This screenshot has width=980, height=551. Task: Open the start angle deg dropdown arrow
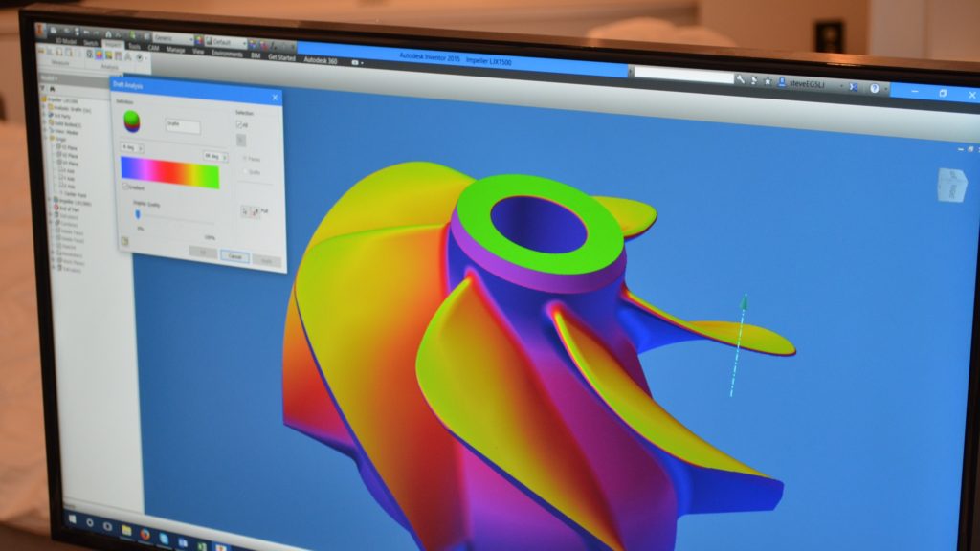coord(141,148)
